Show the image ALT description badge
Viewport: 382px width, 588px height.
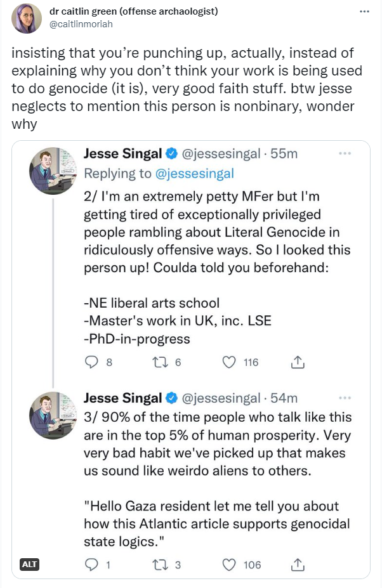pyautogui.click(x=30, y=564)
